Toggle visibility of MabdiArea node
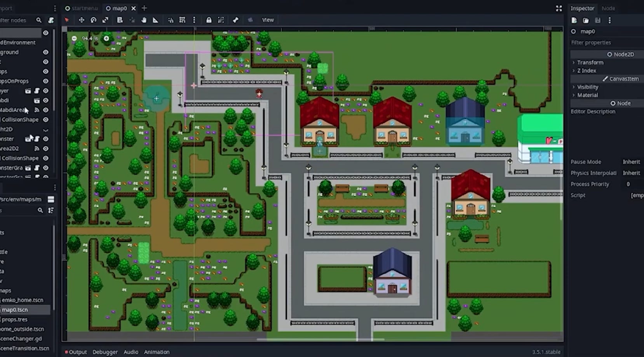 pos(45,110)
